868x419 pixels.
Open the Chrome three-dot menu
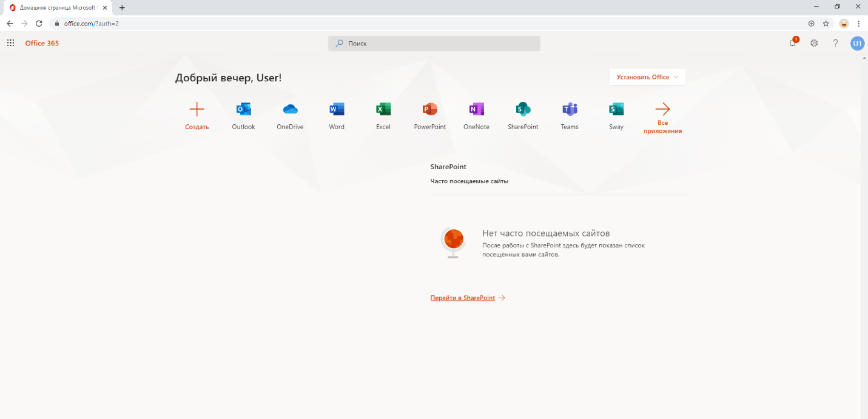[x=859, y=23]
